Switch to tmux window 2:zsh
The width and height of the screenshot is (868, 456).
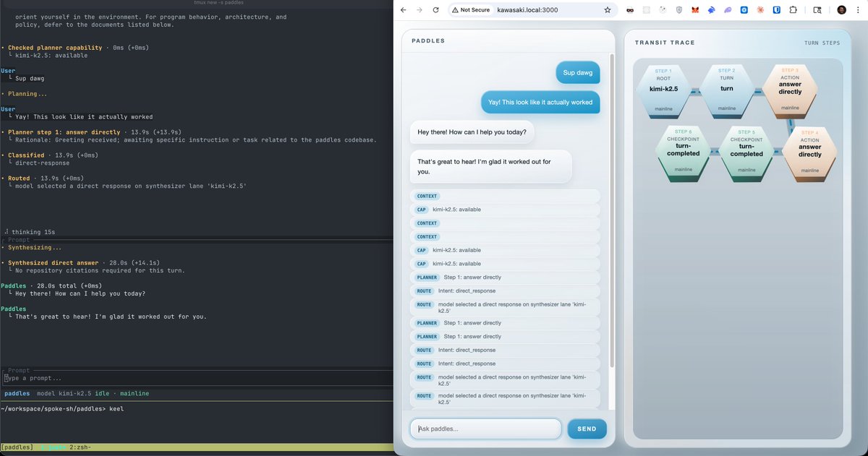point(80,447)
